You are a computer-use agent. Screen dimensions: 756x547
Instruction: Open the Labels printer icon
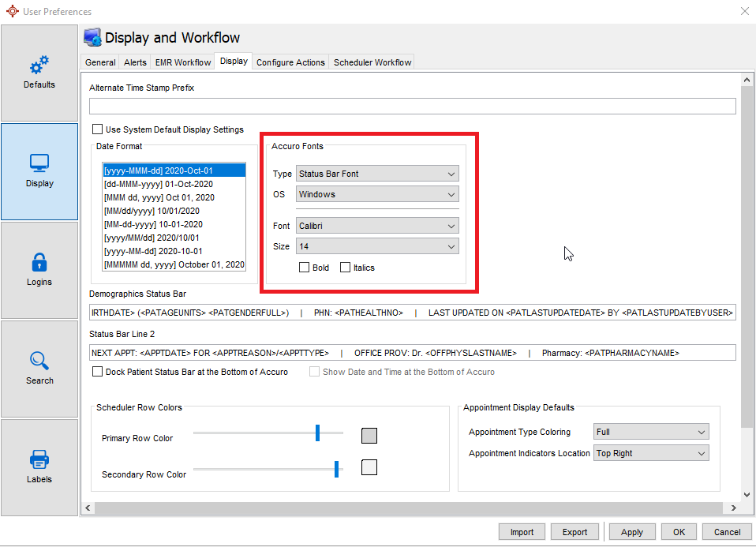click(x=39, y=459)
